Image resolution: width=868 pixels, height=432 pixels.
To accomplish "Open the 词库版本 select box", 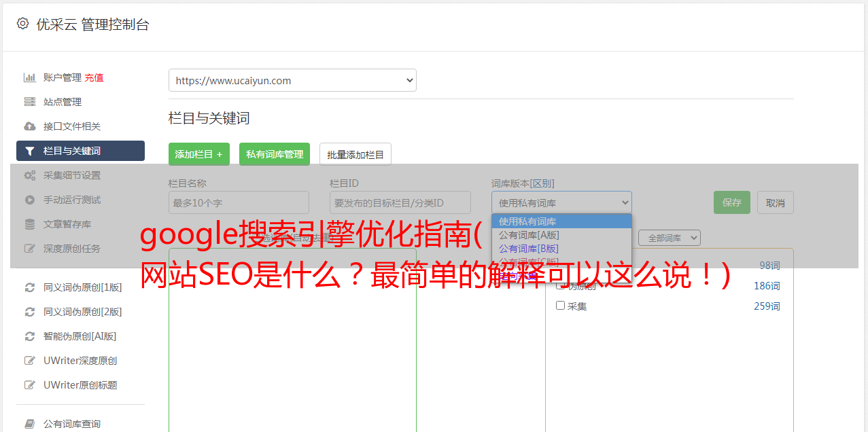I will click(x=561, y=202).
